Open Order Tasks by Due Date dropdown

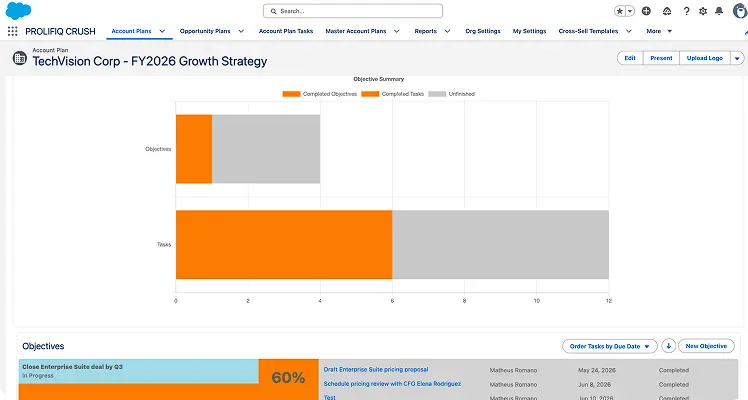pos(610,346)
